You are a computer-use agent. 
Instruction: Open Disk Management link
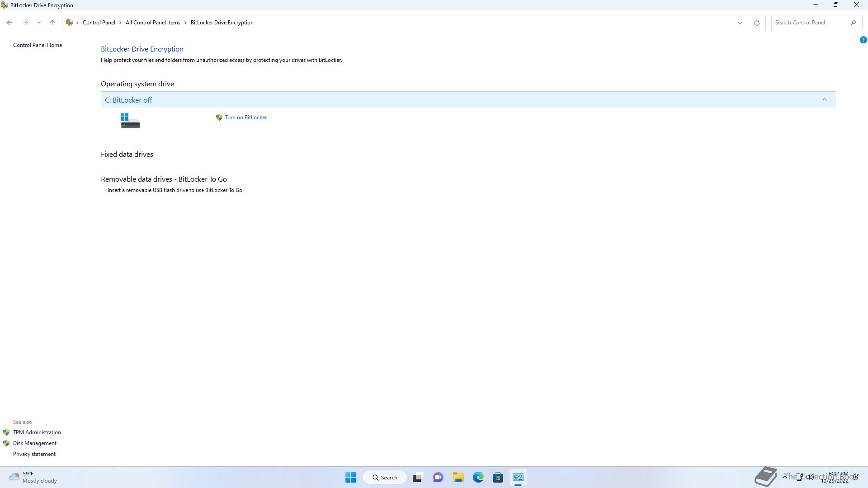click(35, 443)
